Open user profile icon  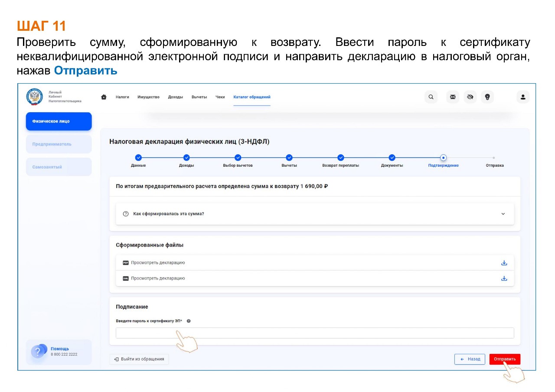click(523, 97)
